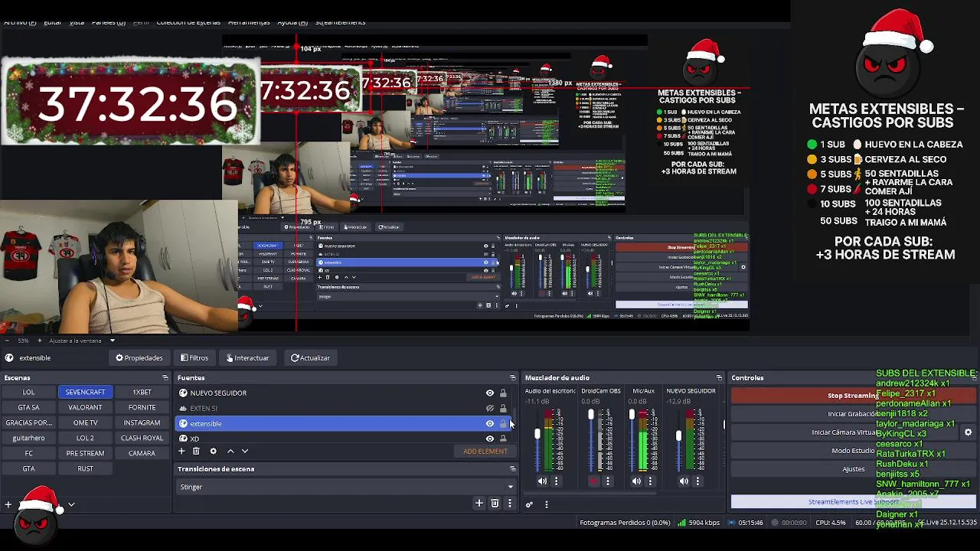Switch to the PRE STREAM scene

pos(85,453)
